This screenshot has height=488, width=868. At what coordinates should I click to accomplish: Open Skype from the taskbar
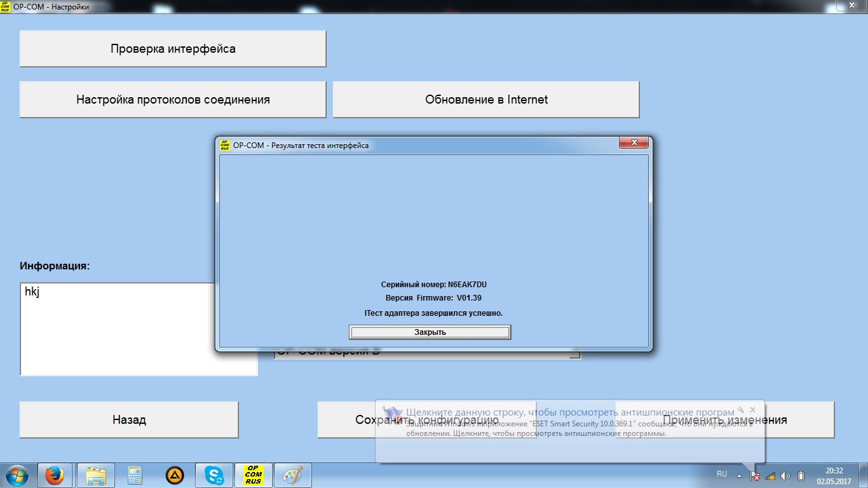tap(214, 475)
